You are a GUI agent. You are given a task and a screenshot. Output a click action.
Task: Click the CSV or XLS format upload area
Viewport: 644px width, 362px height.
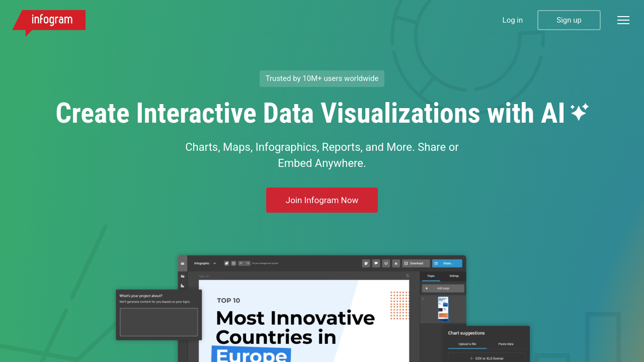pos(487,358)
